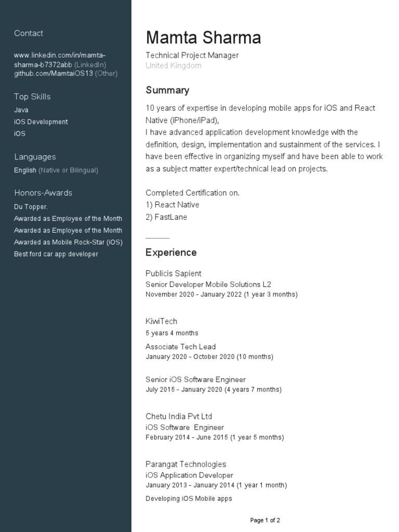Select the Publicis Sapient company entry
Viewport: 399px width, 532px height.
(x=174, y=273)
